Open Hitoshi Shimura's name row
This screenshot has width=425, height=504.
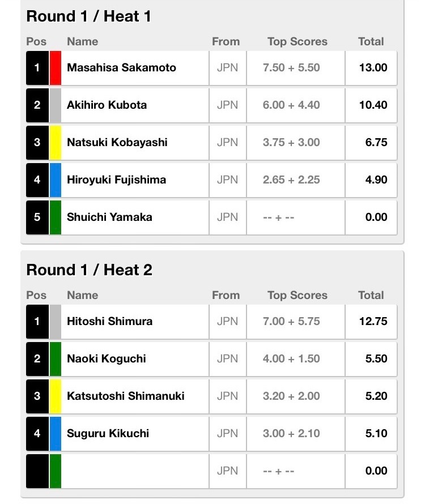(211, 322)
